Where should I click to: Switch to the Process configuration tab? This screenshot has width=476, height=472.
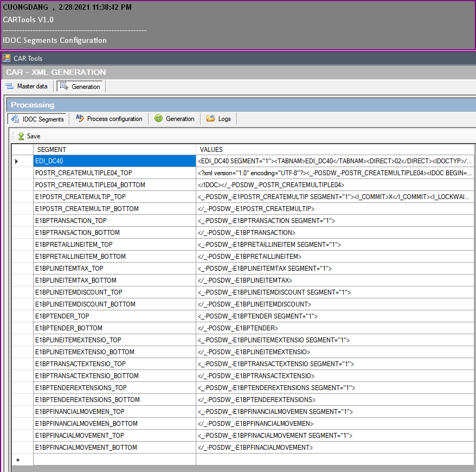(108, 119)
